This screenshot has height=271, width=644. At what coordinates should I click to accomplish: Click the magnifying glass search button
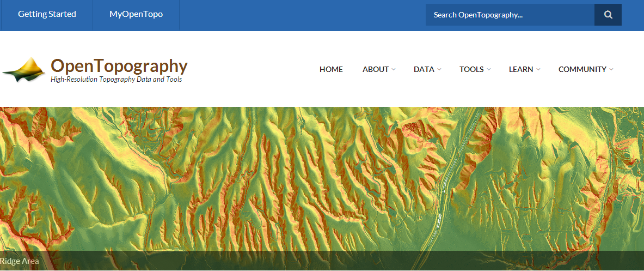point(608,15)
